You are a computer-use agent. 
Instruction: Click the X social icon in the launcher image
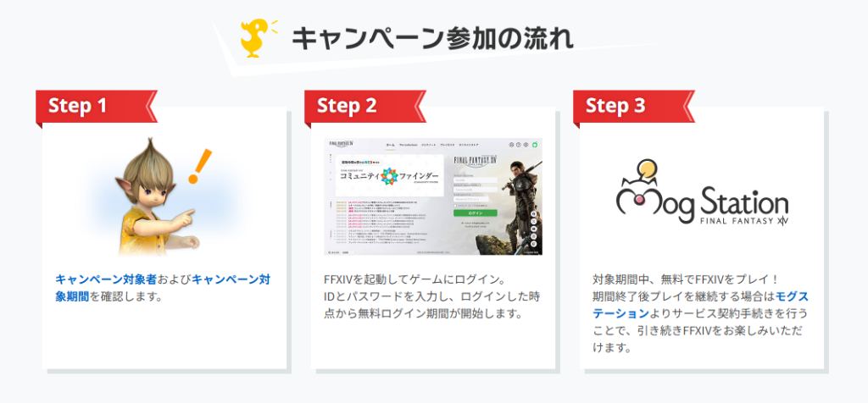[x=534, y=221]
